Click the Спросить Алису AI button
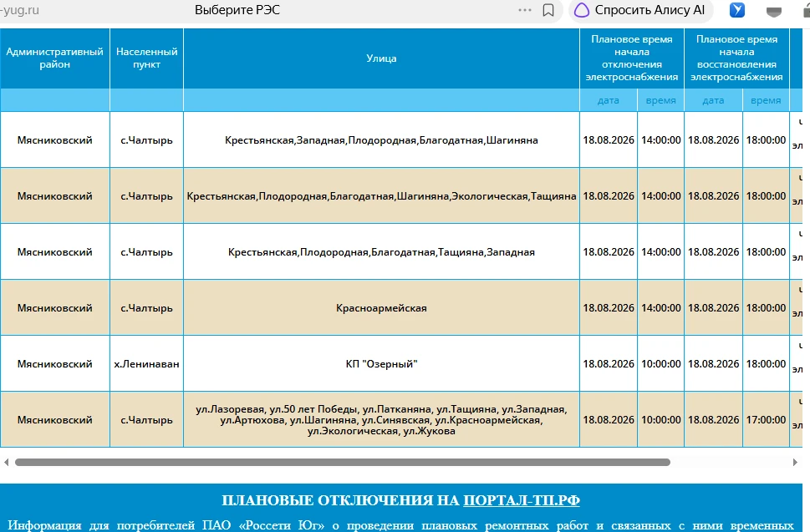The width and height of the screenshot is (810, 532). 640,10
